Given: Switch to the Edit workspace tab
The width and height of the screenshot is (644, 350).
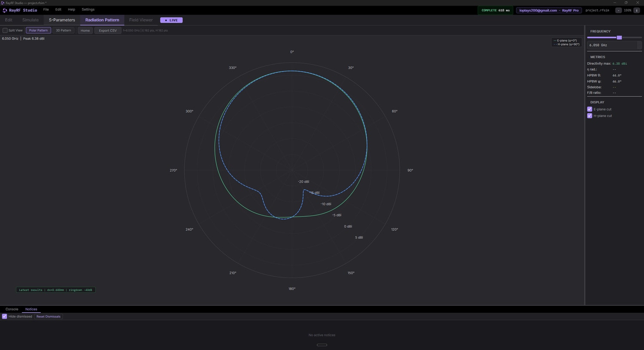Looking at the screenshot, I should coord(9,20).
